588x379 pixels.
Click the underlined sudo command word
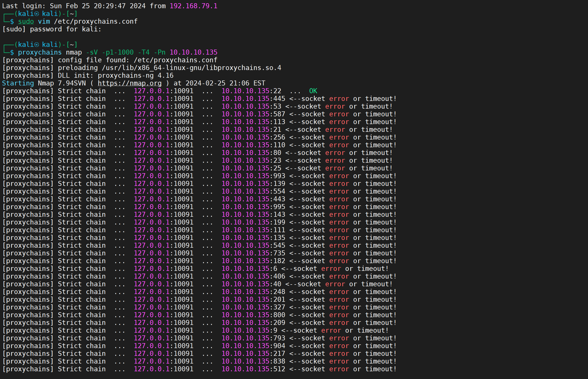[x=26, y=21]
